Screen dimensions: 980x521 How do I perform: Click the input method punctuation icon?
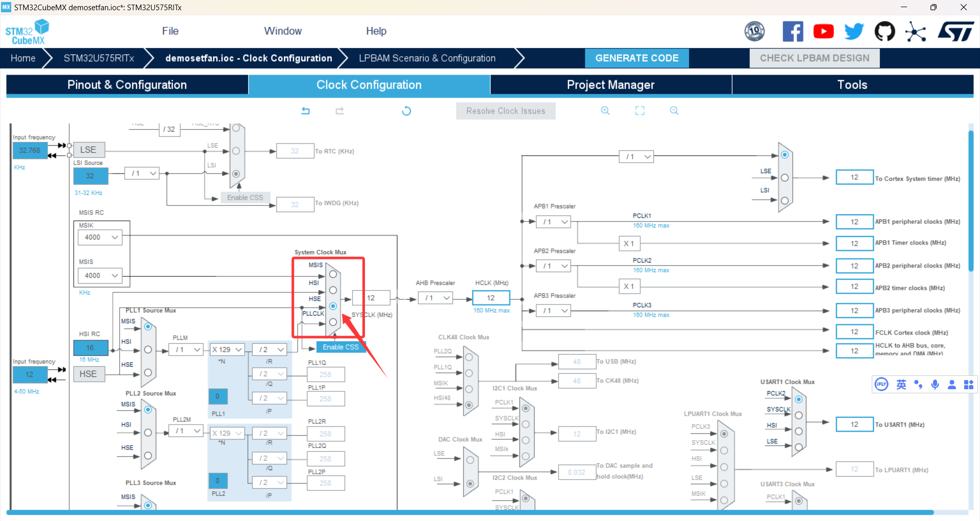(918, 385)
